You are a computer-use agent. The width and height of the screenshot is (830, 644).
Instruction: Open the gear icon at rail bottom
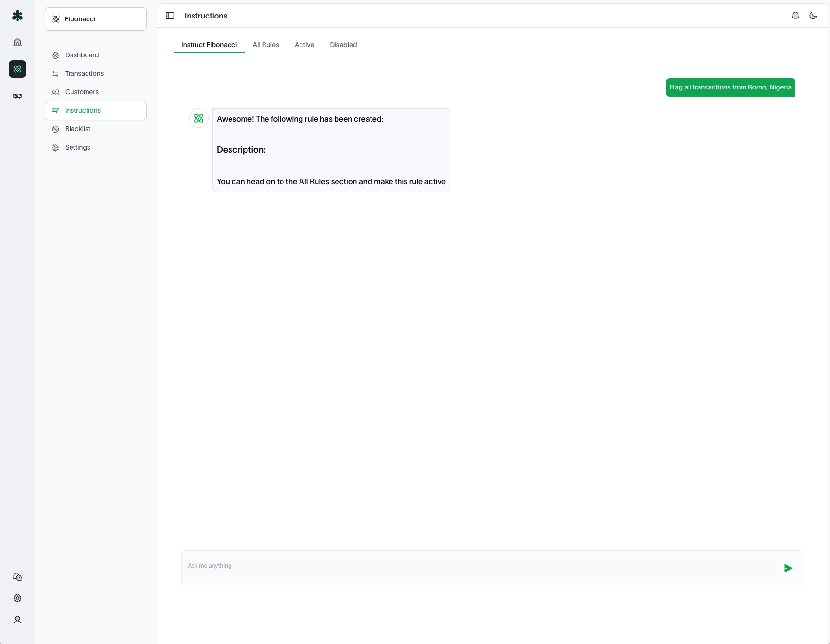(18, 598)
